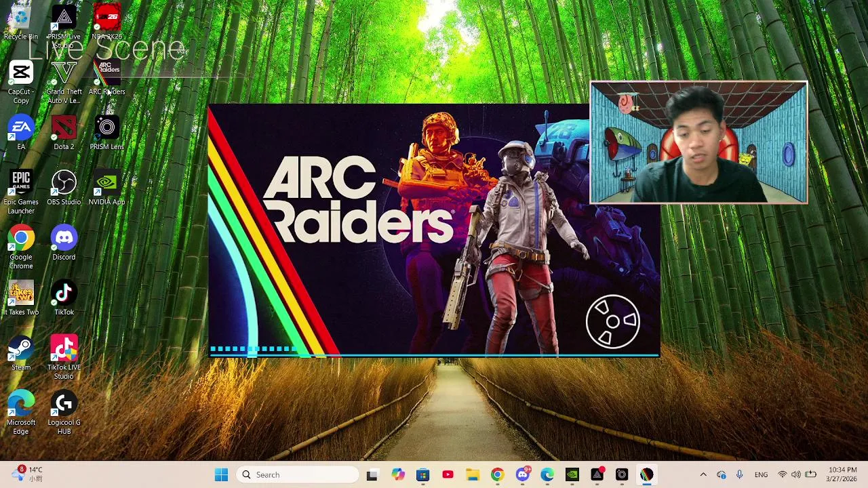Open Copilot from the taskbar
This screenshot has height=488, width=868.
[x=397, y=474]
